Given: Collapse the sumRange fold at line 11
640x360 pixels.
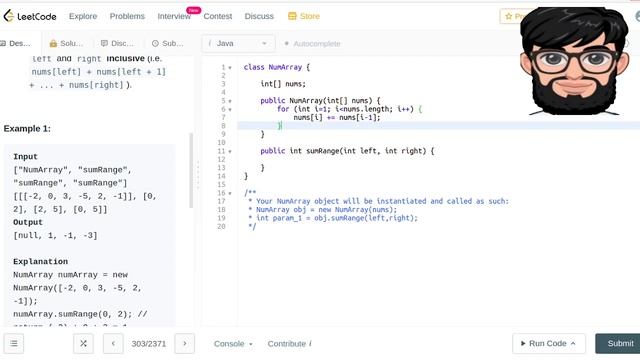Looking at the screenshot, I should [x=230, y=151].
